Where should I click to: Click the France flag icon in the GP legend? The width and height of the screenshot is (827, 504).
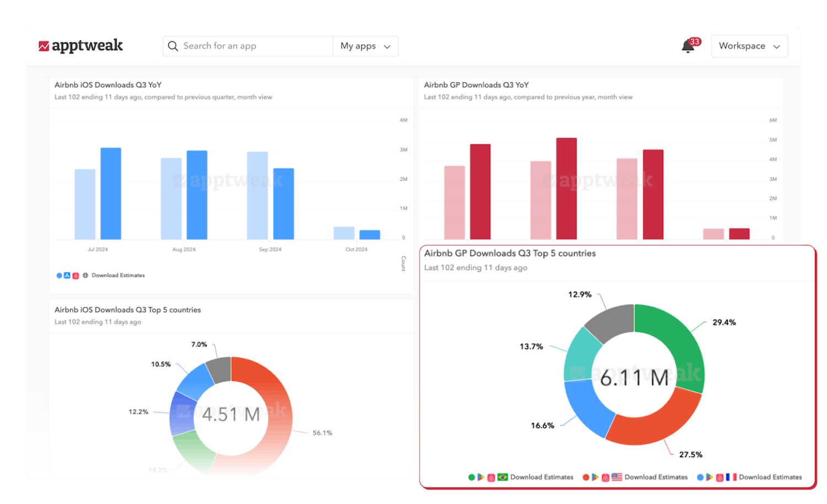732,476
